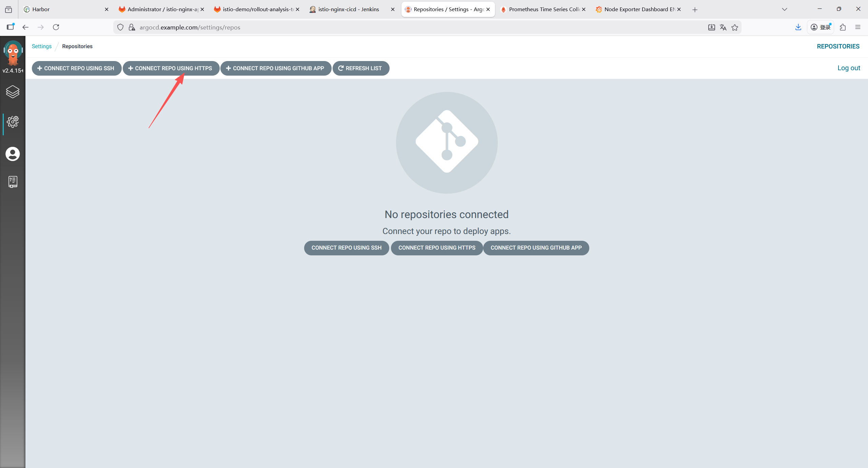
Task: Open the Argo CD Applications layers icon
Action: point(13,92)
